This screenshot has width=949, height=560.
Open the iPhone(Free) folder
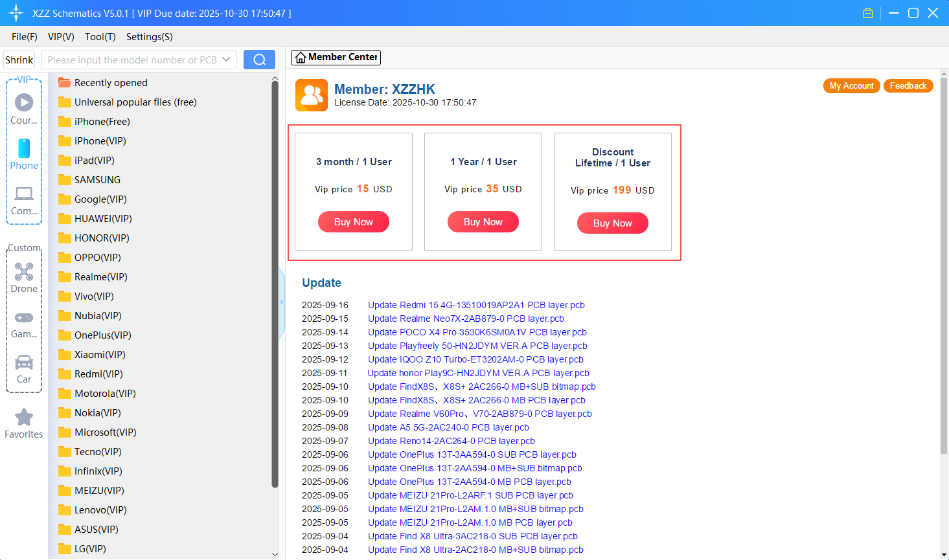[94, 122]
